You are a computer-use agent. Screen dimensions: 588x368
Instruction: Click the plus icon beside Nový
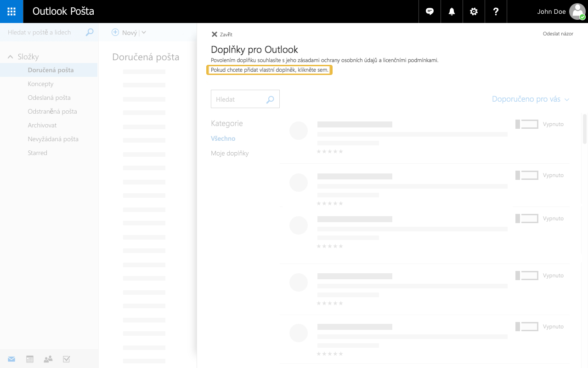[116, 32]
